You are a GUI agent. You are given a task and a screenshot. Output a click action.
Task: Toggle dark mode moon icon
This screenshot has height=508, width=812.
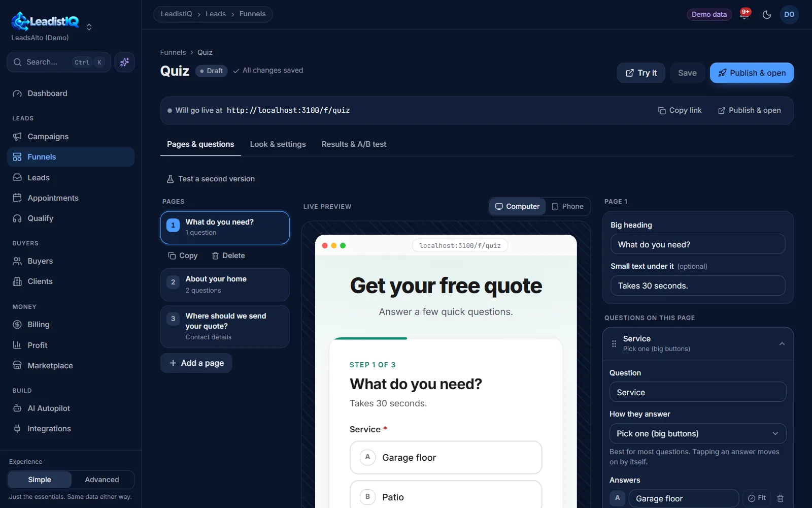(767, 15)
